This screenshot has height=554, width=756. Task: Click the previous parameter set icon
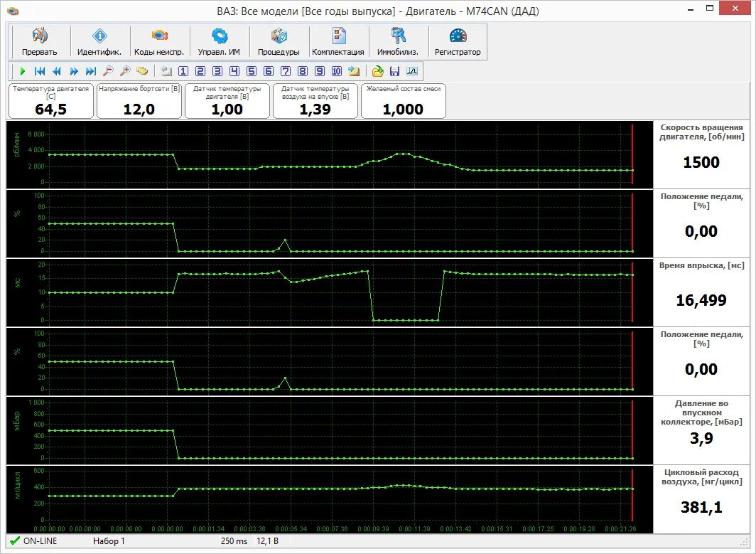166,71
